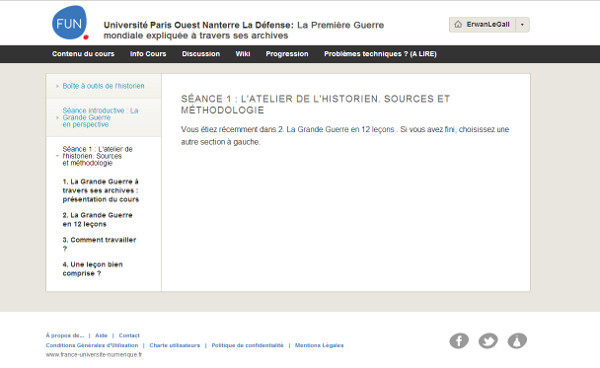
Task: Open the Facebook page icon
Action: [x=459, y=341]
